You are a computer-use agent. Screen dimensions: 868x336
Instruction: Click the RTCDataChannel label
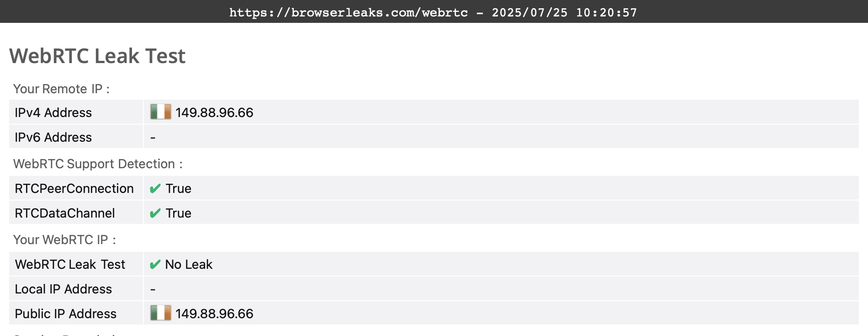[x=65, y=213]
